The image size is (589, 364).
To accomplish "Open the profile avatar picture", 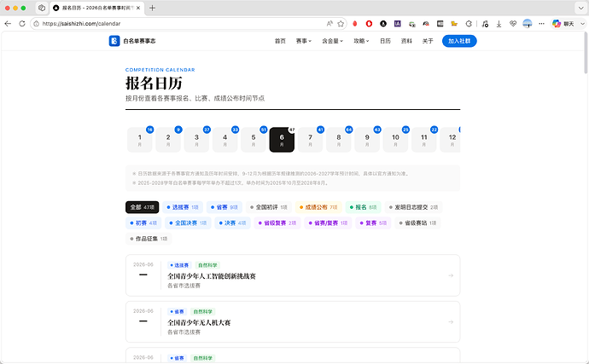I will click(528, 24).
